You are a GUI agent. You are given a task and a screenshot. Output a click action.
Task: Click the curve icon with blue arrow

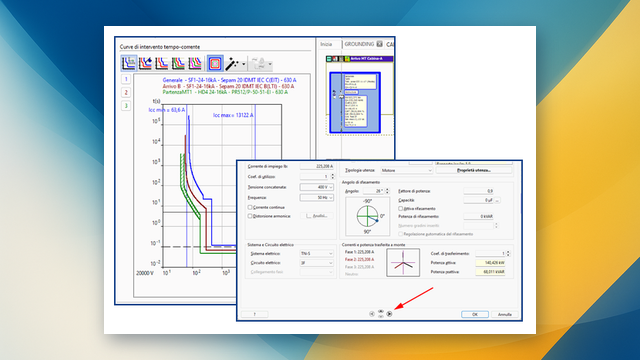click(145, 63)
